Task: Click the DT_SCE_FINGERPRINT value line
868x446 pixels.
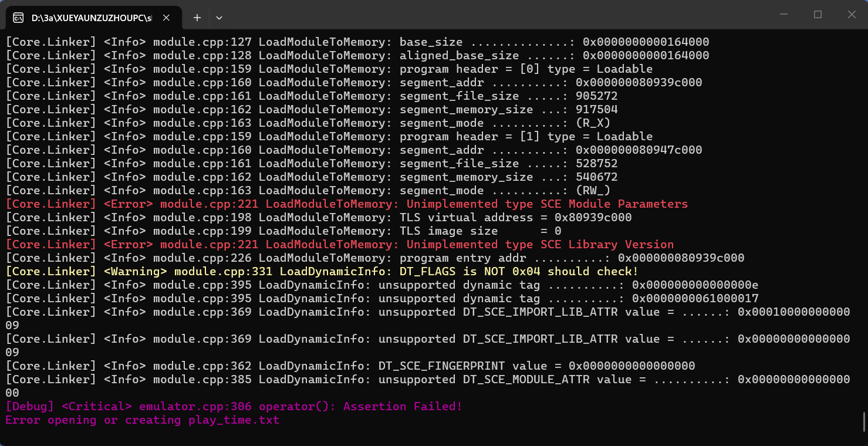Action: [350, 366]
